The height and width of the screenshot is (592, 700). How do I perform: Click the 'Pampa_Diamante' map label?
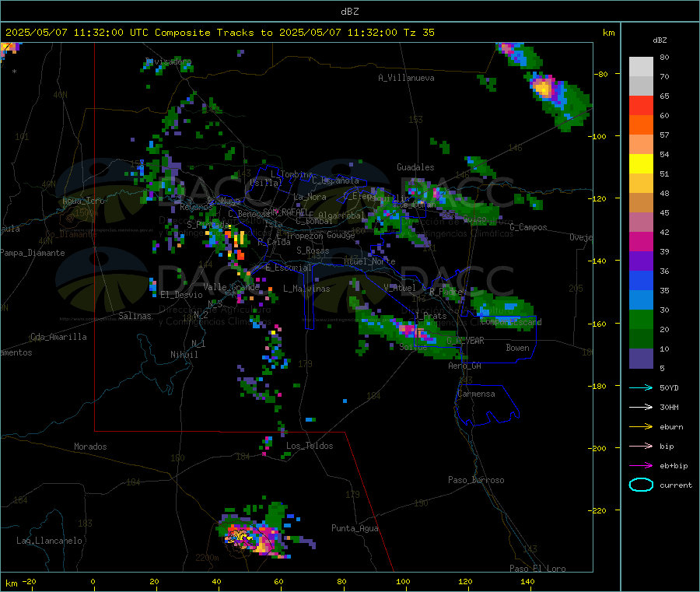(x=33, y=253)
